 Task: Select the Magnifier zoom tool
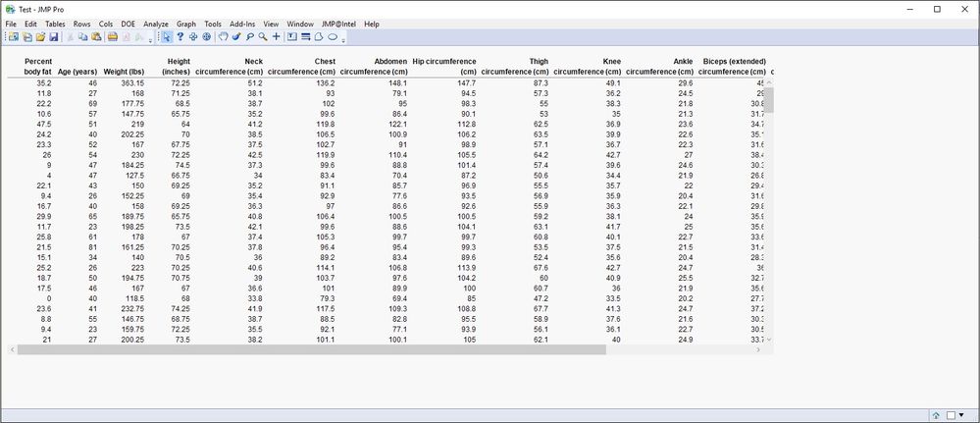[x=263, y=37]
